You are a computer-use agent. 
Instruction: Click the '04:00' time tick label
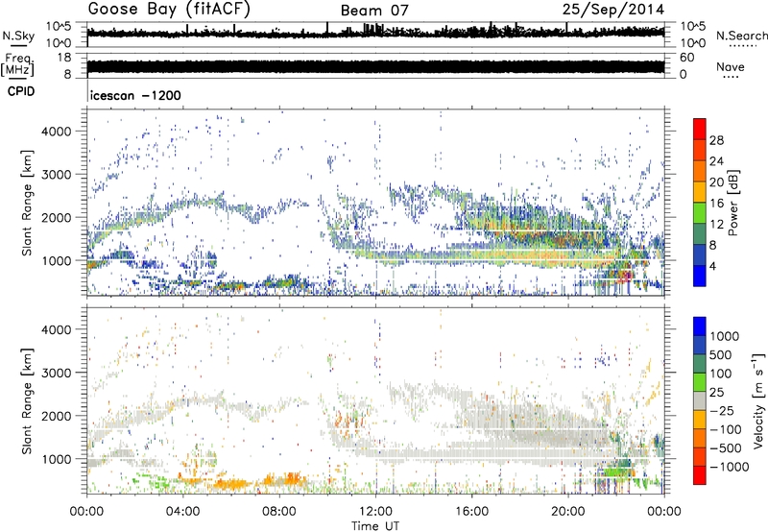pyautogui.click(x=182, y=512)
